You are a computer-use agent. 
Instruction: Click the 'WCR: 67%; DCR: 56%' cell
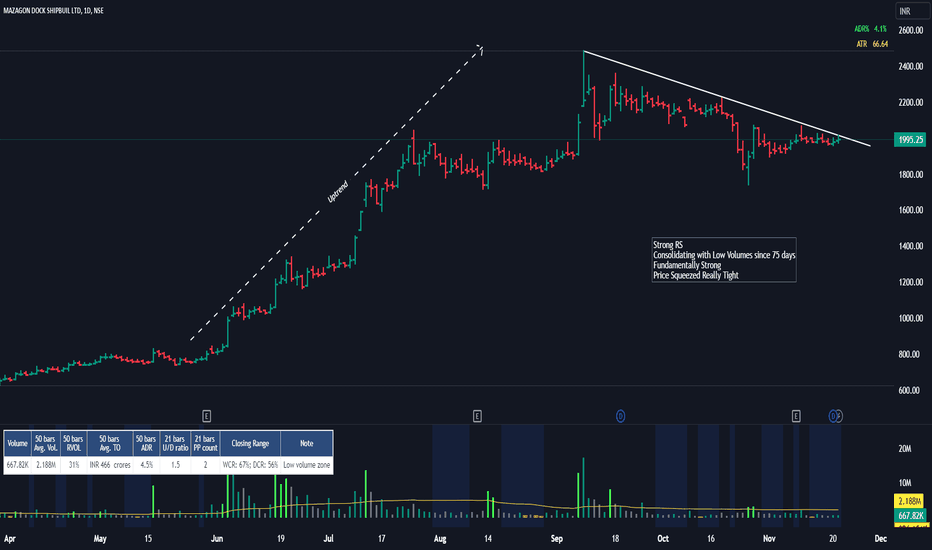click(x=250, y=465)
